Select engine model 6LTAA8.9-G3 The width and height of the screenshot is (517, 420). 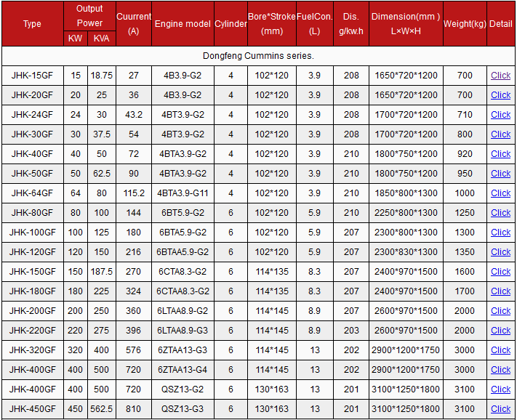183,331
